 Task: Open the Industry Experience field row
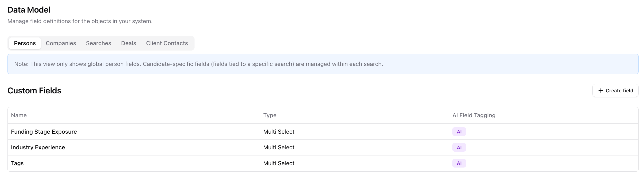coord(323,148)
